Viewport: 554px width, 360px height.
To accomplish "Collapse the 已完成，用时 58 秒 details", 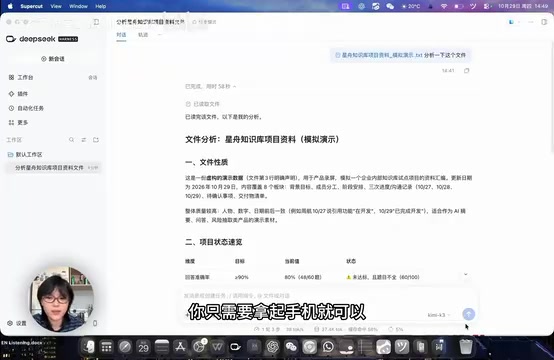I will coord(211,86).
